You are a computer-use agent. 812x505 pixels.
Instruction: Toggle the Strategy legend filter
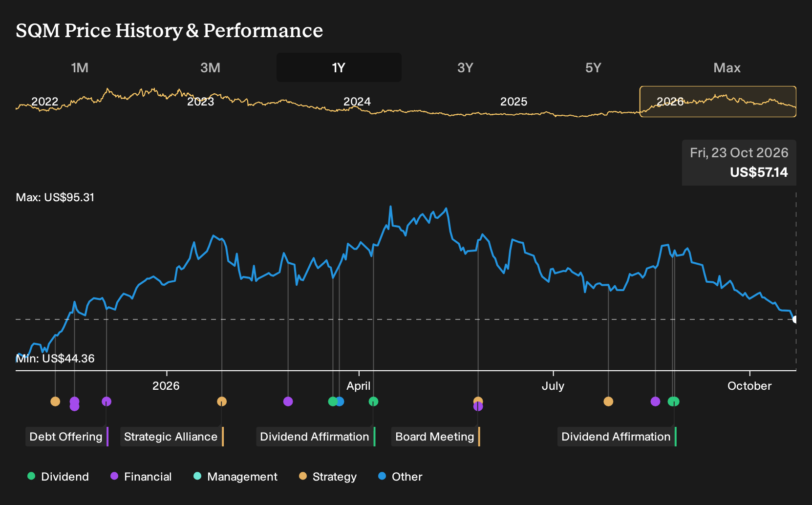click(x=328, y=477)
